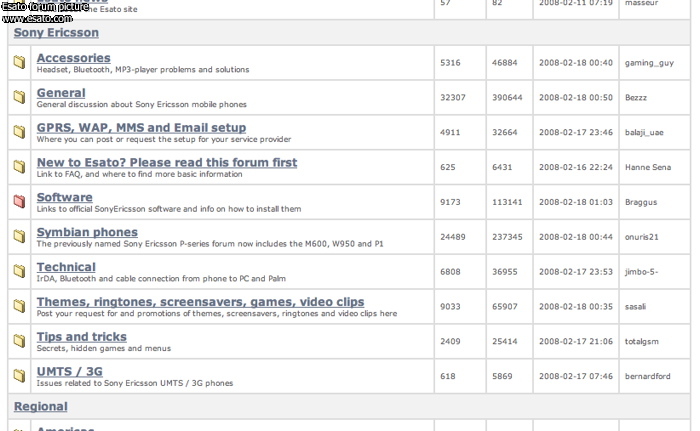Screen dimensions: 700x431
Task: Click the folder icon beside Accessories forum
Action: (19, 63)
